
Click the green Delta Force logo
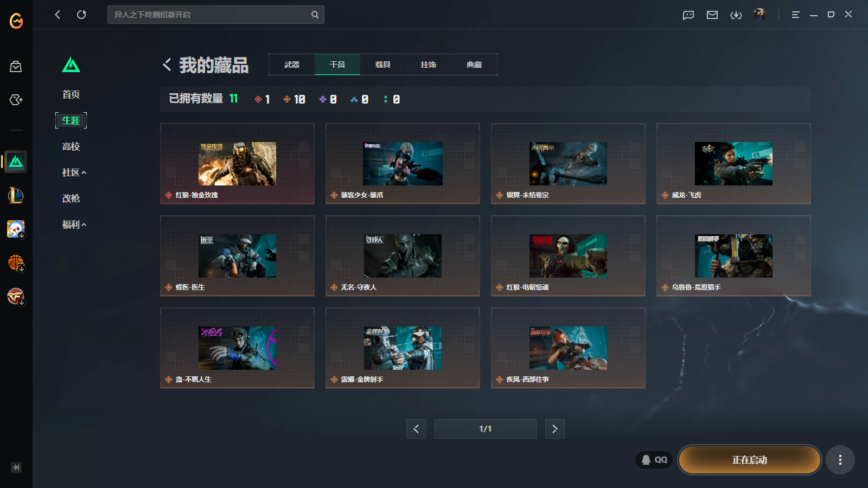[71, 65]
